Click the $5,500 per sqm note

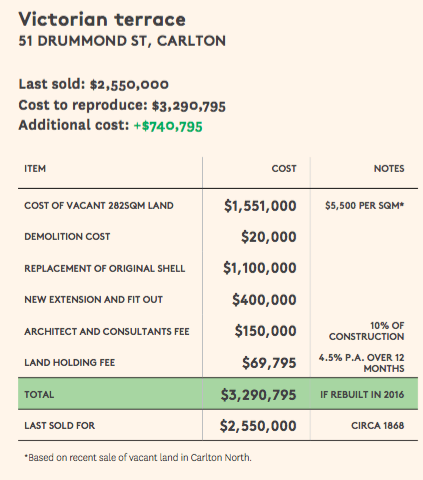click(364, 206)
